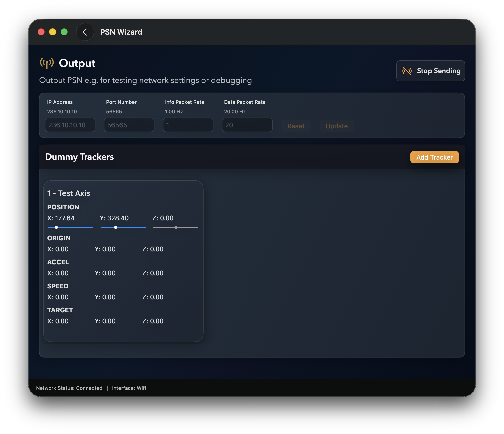Image resolution: width=504 pixels, height=434 pixels.
Task: Click the IP Address input field
Action: coord(70,125)
